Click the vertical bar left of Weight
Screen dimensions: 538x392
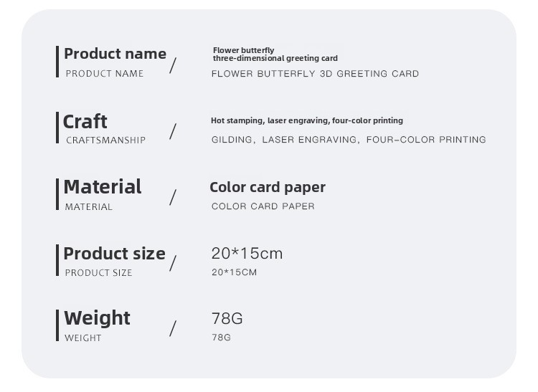click(57, 325)
